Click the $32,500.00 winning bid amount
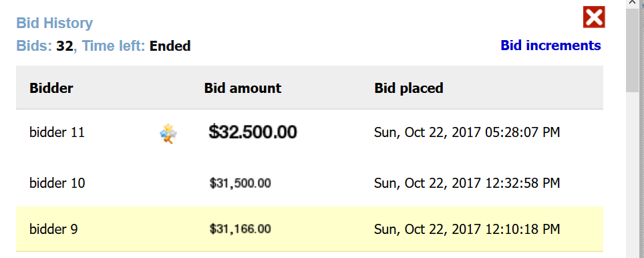This screenshot has width=644, height=258. click(253, 132)
